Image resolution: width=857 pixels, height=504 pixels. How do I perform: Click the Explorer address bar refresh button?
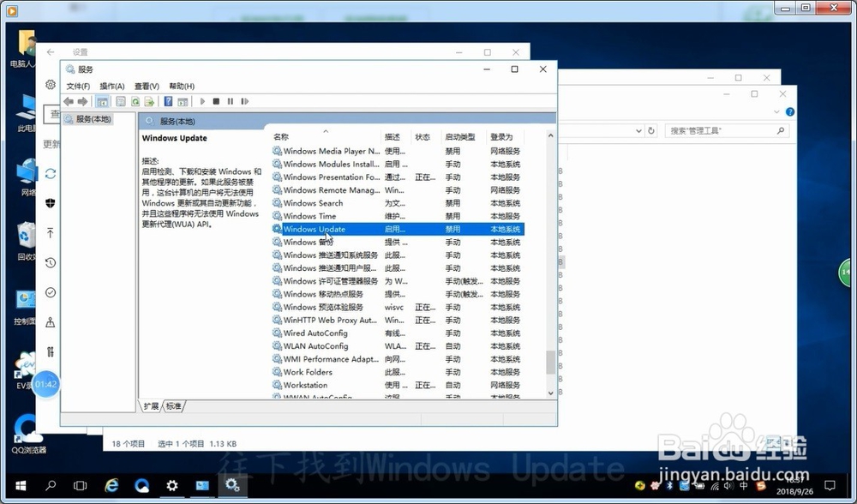(x=651, y=131)
